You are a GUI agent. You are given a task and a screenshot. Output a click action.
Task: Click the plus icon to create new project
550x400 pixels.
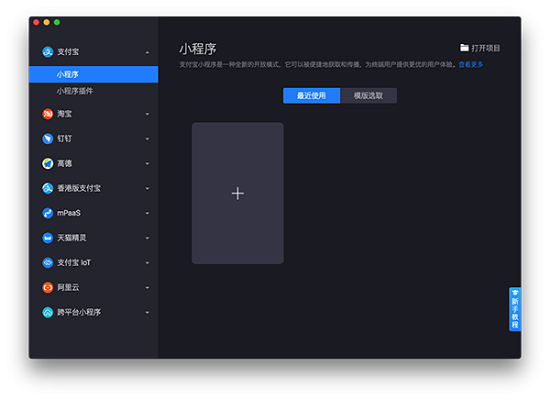point(238,193)
